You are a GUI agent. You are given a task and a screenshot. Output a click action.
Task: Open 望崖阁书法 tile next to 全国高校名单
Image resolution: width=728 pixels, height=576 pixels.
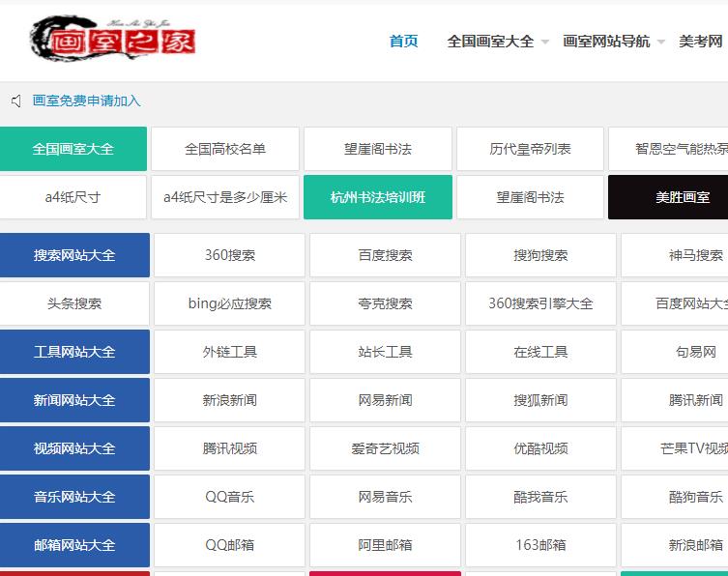[x=378, y=149]
